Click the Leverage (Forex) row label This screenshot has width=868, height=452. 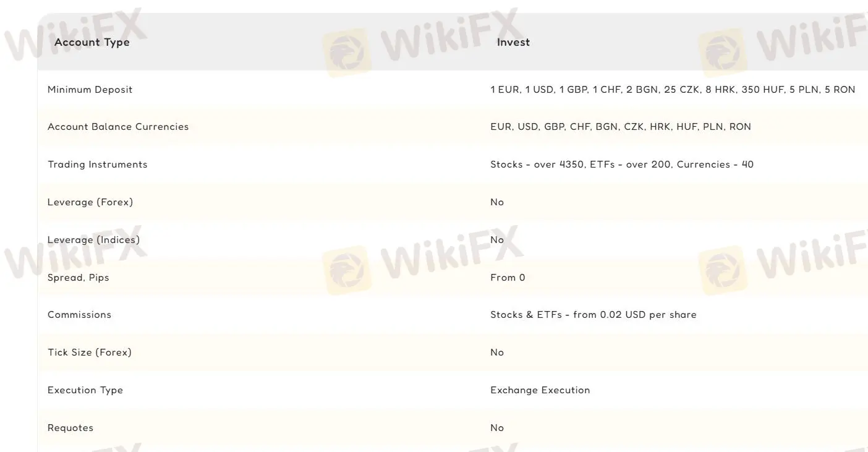pyautogui.click(x=90, y=202)
